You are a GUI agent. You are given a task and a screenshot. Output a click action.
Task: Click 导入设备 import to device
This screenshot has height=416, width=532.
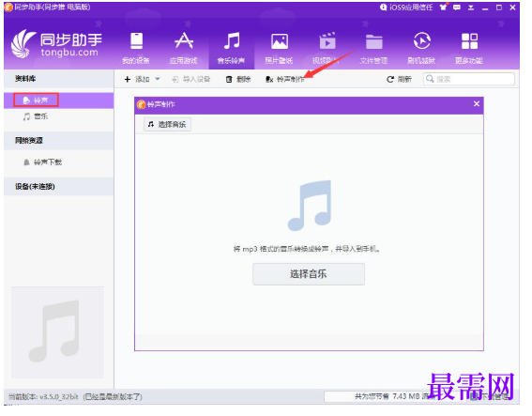pyautogui.click(x=191, y=80)
